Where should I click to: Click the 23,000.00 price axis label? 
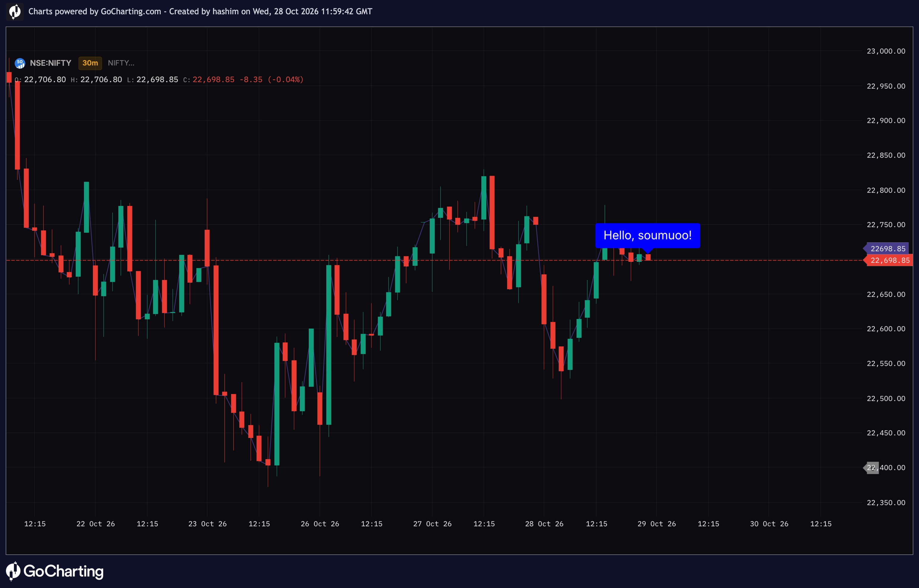click(x=886, y=51)
